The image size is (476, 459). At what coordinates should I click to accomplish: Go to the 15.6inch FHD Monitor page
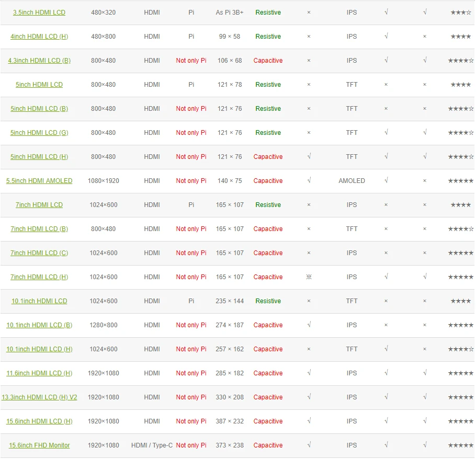(39, 445)
